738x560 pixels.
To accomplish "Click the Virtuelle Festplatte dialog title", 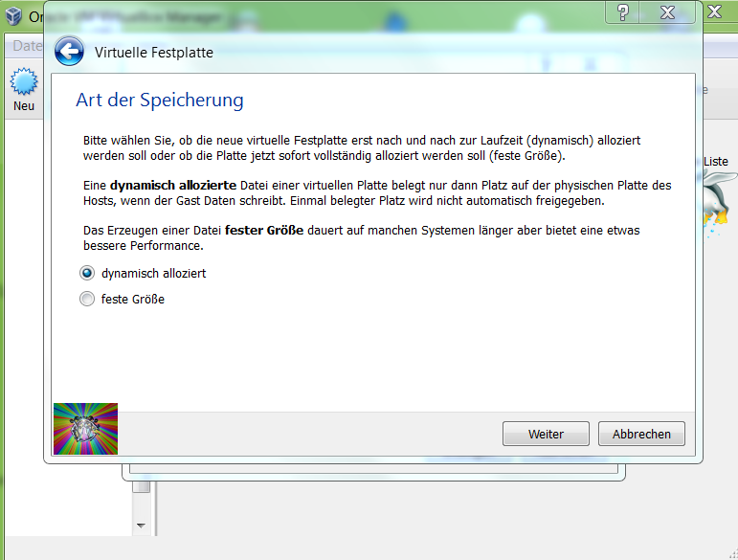I will pos(153,53).
